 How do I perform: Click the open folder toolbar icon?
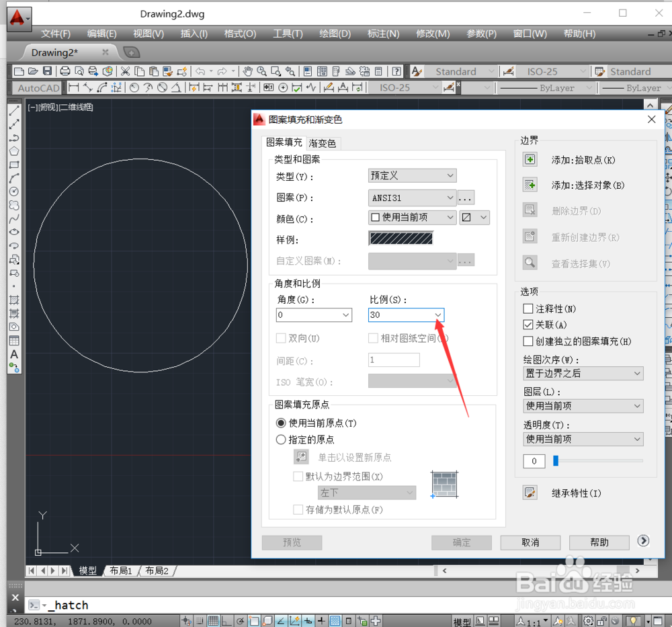point(33,71)
